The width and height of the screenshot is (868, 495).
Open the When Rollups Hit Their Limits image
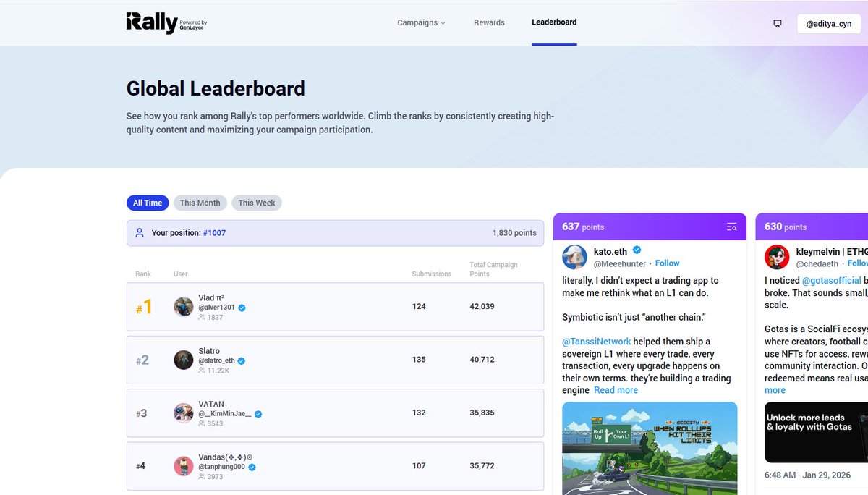650,449
